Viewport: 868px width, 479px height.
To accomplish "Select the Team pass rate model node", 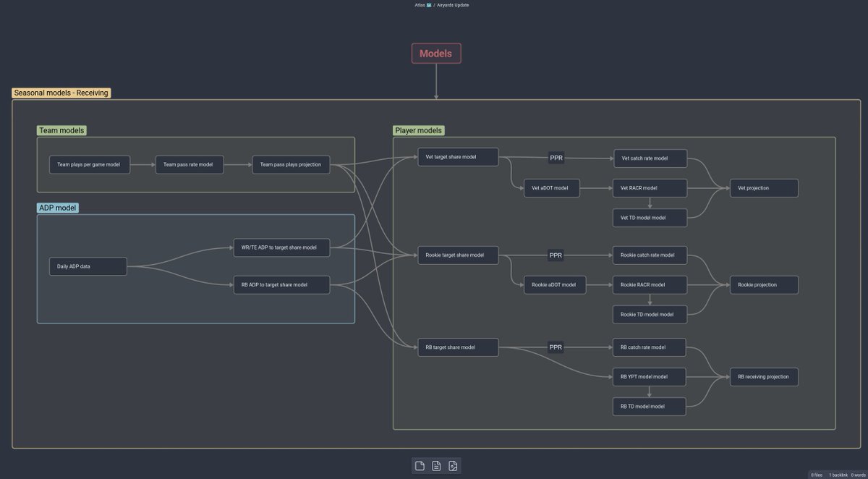I will pos(189,164).
